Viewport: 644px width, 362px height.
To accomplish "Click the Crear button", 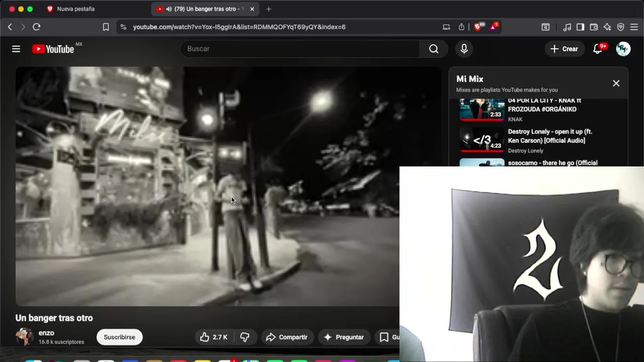I will click(x=564, y=49).
